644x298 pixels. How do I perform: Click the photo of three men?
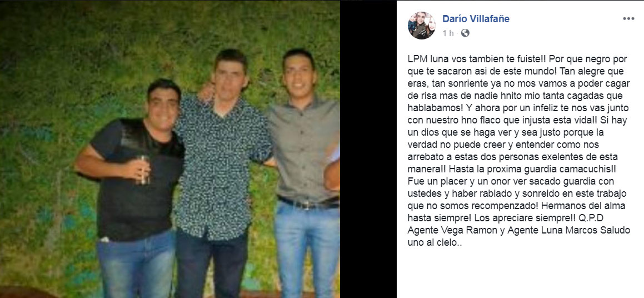pos(170,149)
